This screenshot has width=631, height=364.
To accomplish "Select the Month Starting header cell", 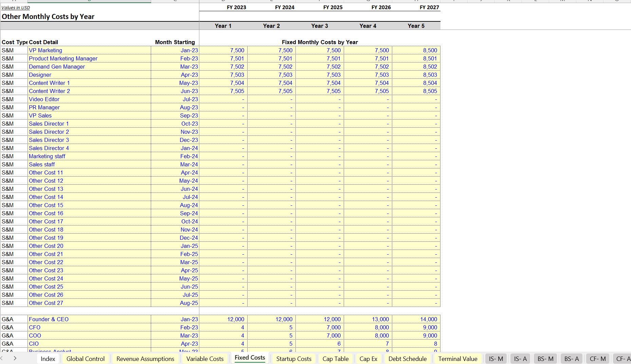I will pos(175,42).
